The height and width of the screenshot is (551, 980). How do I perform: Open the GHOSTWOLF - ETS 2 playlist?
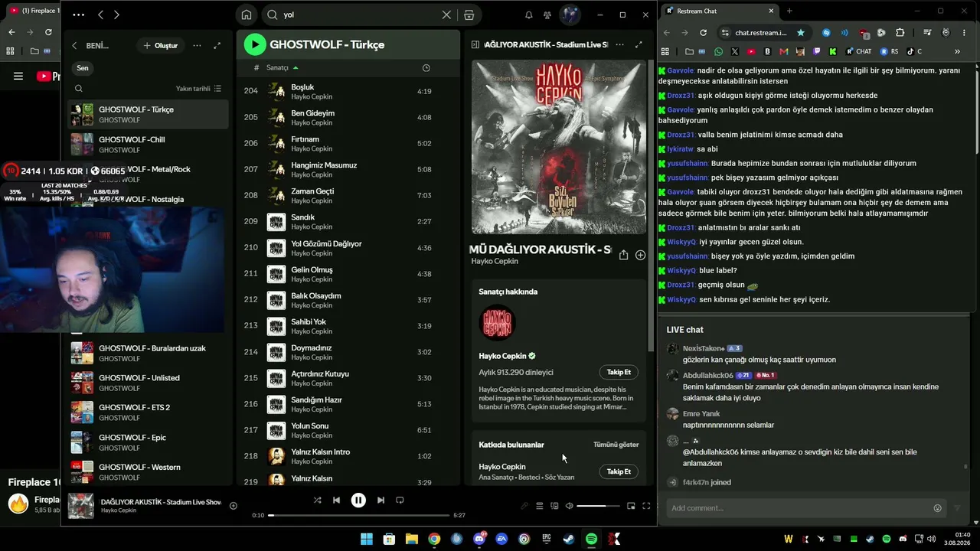149,412
